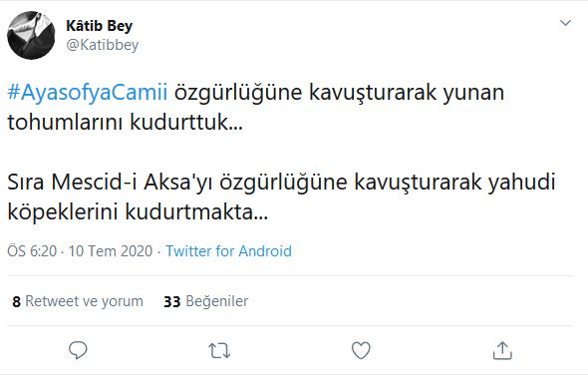
Task: View the Retweet ve yorum list
Action: [78, 301]
